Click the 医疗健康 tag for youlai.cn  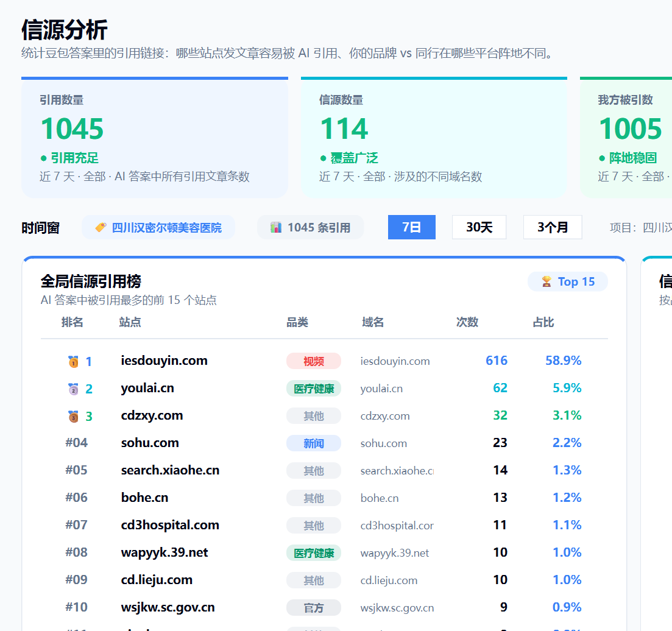pos(314,389)
